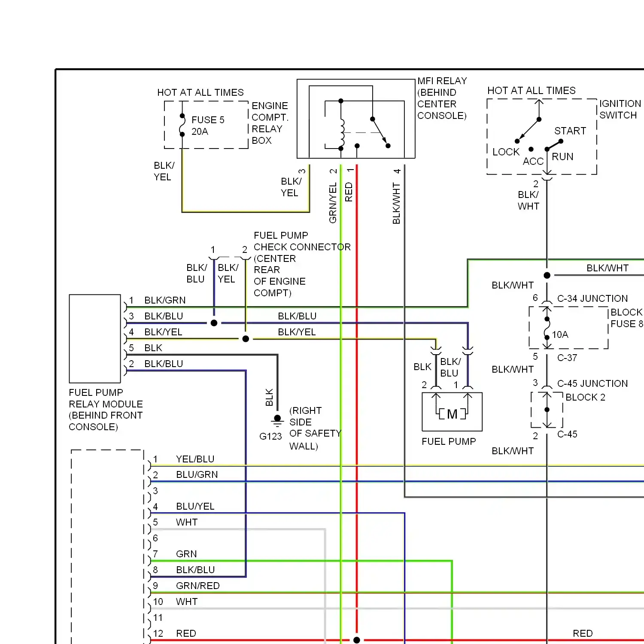Click the BLK/WHT splice dot below ignition switch
Image resolution: width=644 pixels, height=644 pixels.
547,275
